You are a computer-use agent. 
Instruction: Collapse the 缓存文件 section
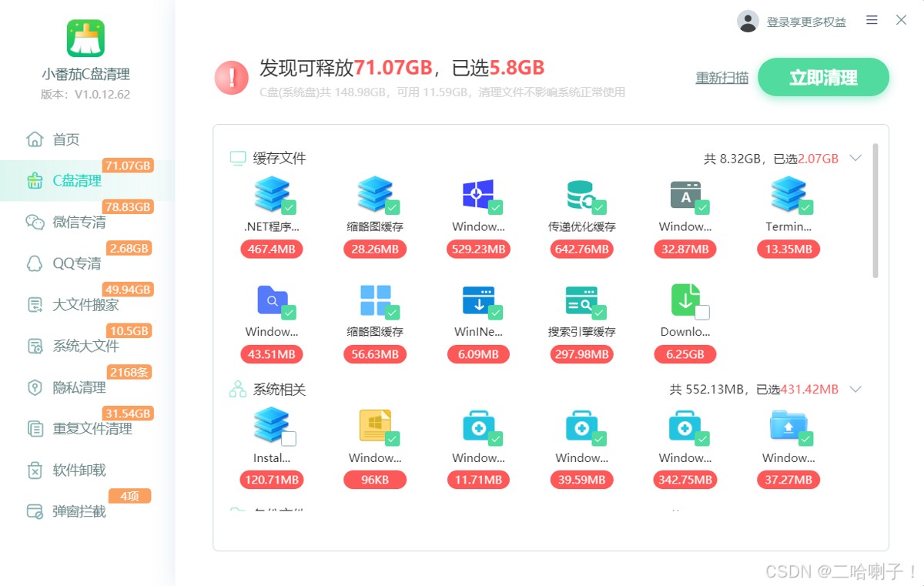(855, 159)
